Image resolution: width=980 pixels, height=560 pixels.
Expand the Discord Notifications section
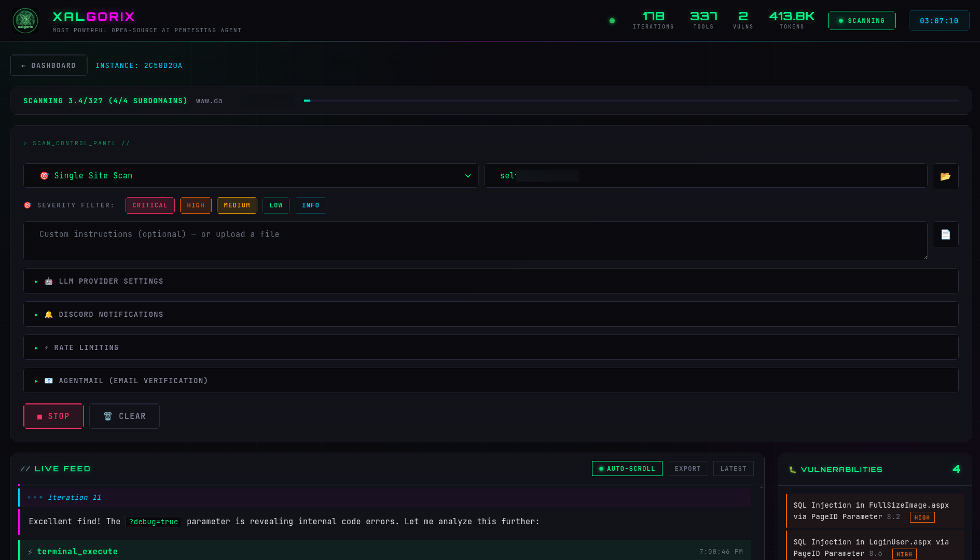coord(111,314)
